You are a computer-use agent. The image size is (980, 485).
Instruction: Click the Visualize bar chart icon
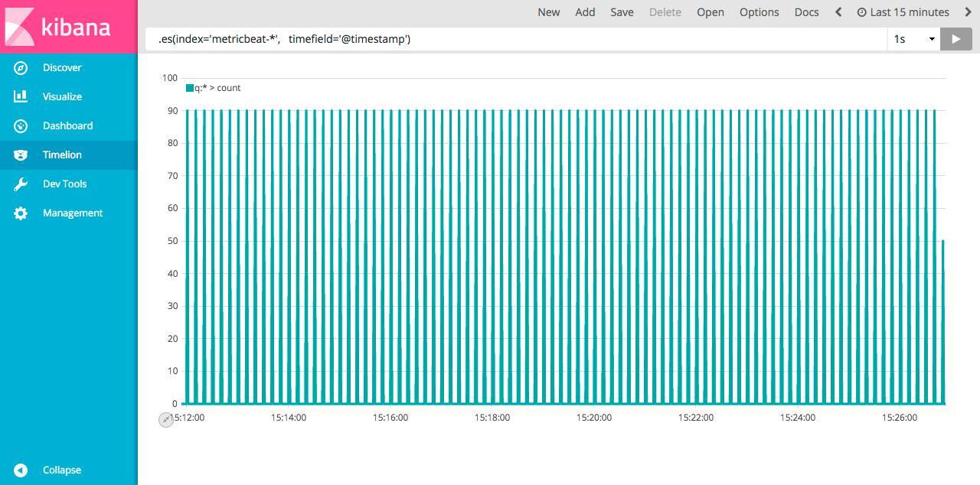coord(21,97)
